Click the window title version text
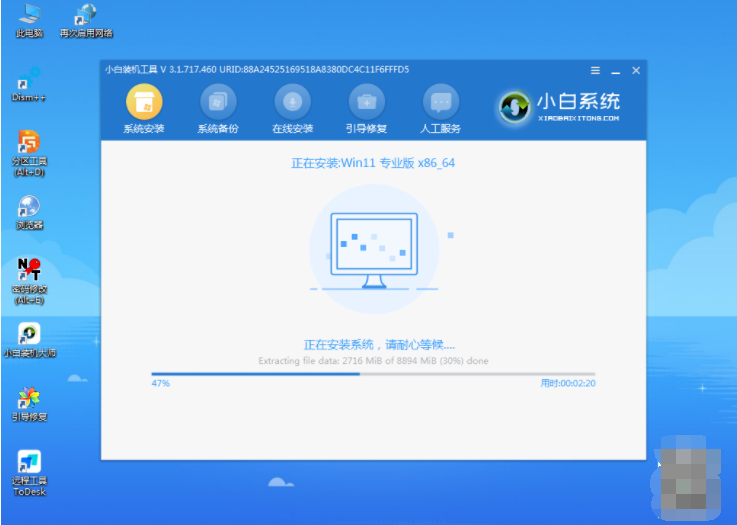737x525 pixels. (x=257, y=70)
